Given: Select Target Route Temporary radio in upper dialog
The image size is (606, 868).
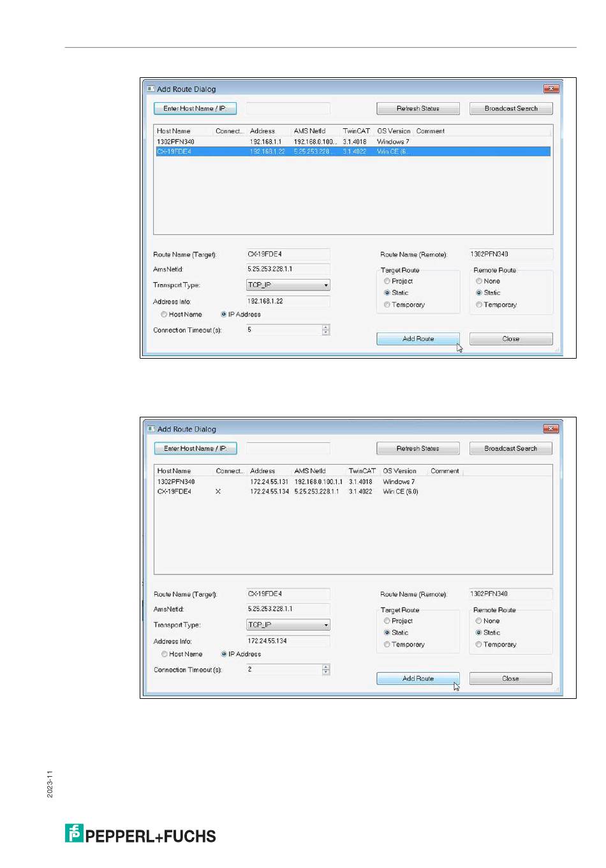Looking at the screenshot, I should [387, 305].
